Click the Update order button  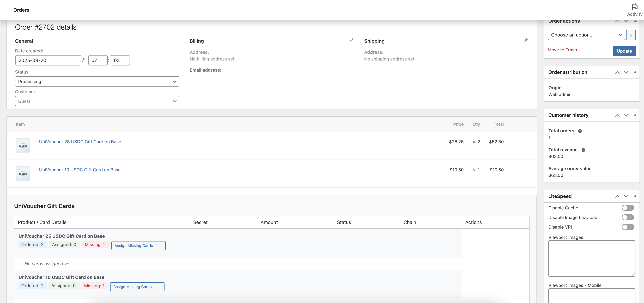[624, 51]
